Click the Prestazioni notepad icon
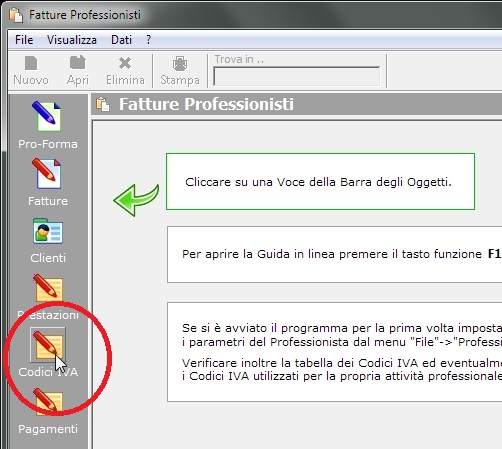The height and width of the screenshot is (449, 502). pyautogui.click(x=48, y=287)
